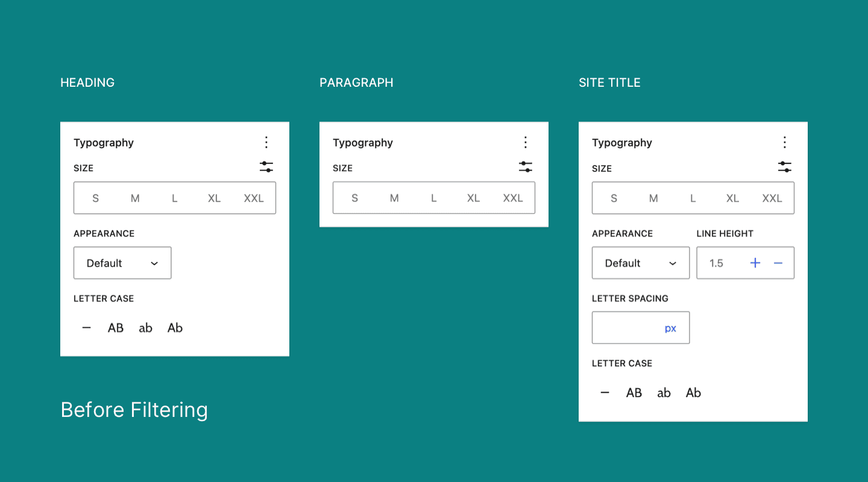This screenshot has height=482, width=868.
Task: Choose size XL in Heading panel
Action: (x=214, y=198)
